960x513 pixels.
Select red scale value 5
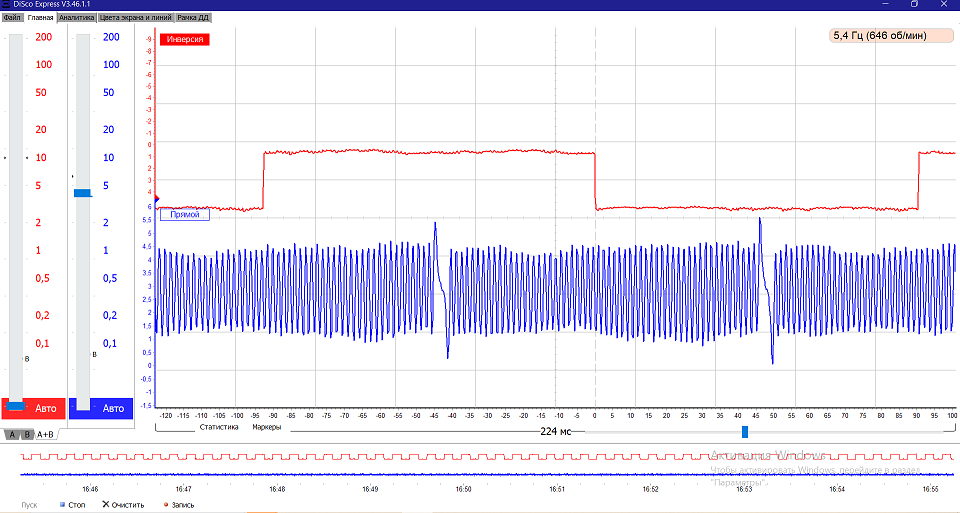click(38, 185)
